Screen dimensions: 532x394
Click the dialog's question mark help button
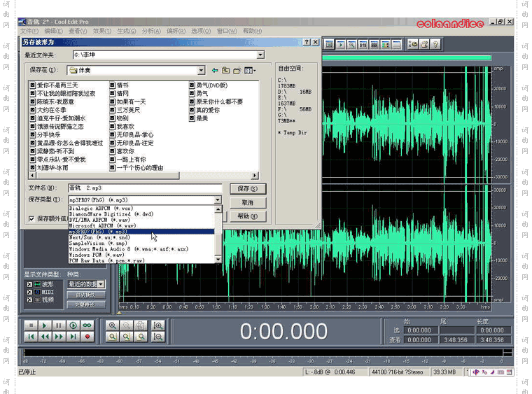[307, 42]
